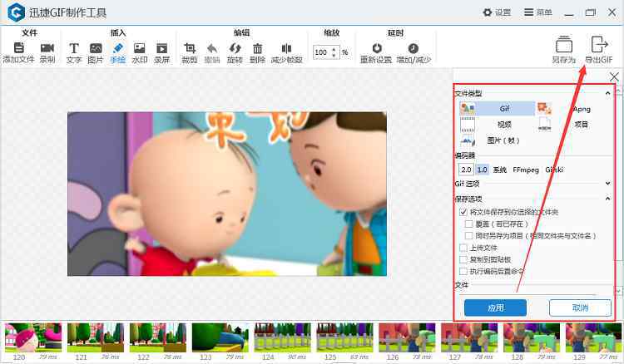Select frame thumbnail 120
Screen dimensions: 624x364
point(33,337)
